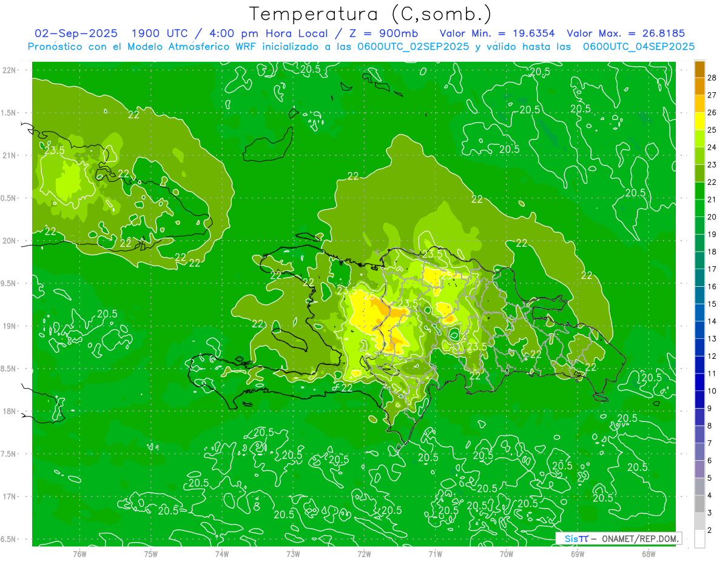The image size is (728, 562).
Task: Pick the purple swatch between 5 and 6
Action: tap(699, 469)
